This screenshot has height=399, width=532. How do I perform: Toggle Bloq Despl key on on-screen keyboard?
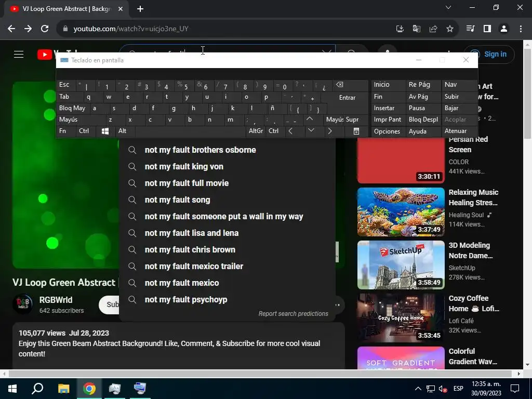click(423, 120)
